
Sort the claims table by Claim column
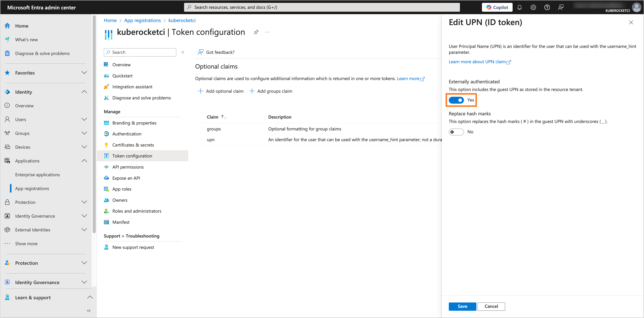[216, 117]
